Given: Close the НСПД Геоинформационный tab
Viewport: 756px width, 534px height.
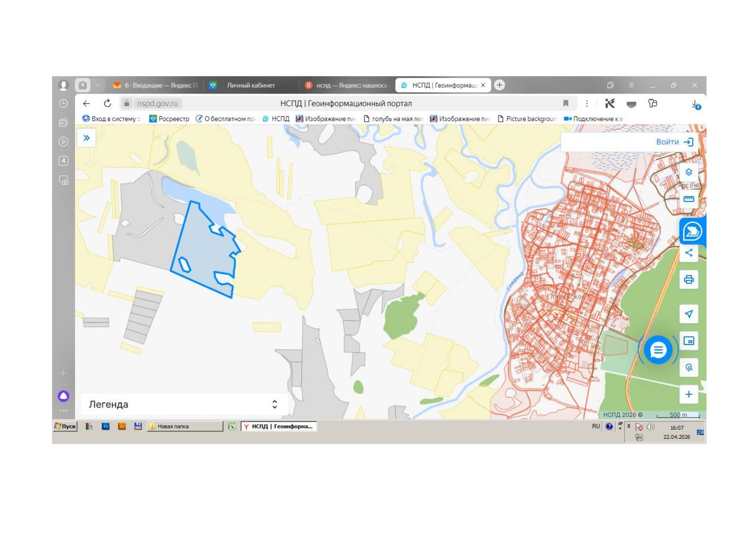Looking at the screenshot, I should coord(483,85).
